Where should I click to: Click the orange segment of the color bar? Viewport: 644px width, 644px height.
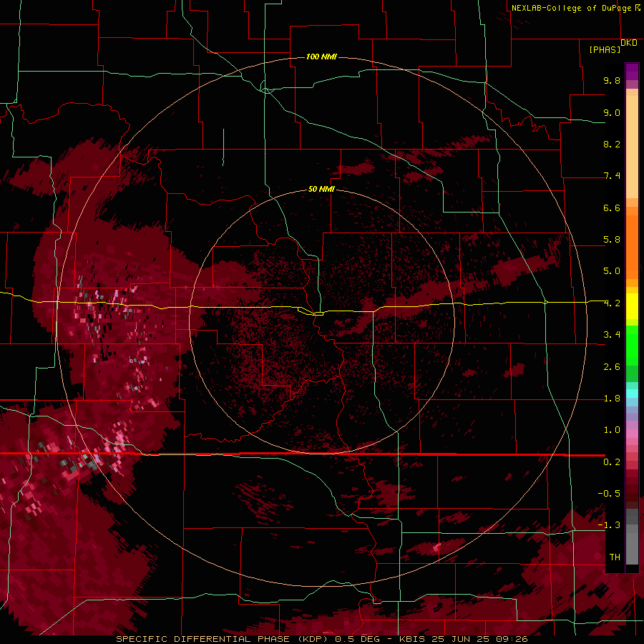tap(632, 246)
